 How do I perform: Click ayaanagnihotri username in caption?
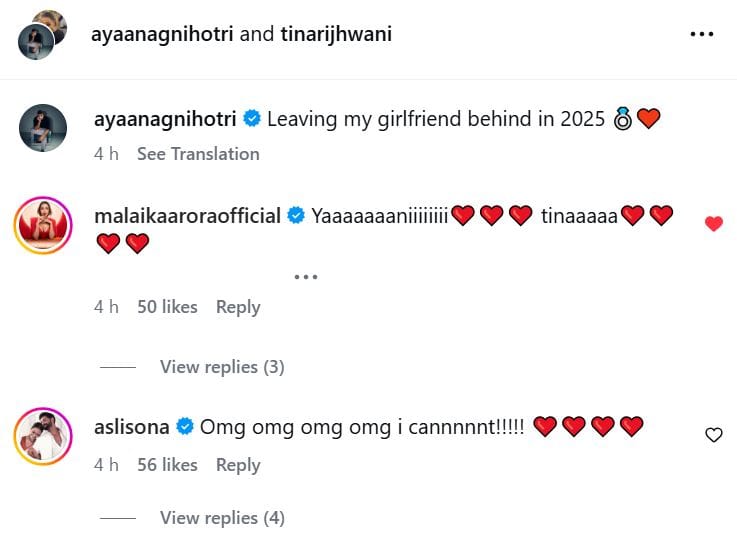pos(165,119)
